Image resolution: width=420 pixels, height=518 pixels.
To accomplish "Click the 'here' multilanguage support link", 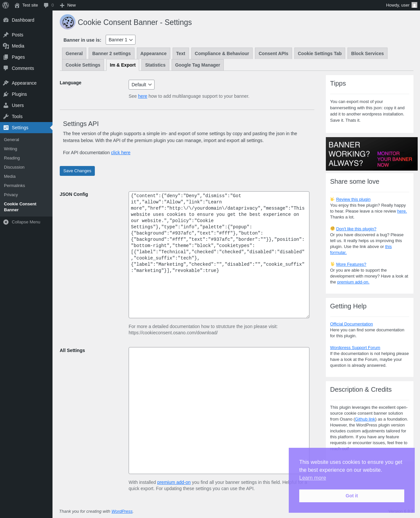I will pos(143,96).
